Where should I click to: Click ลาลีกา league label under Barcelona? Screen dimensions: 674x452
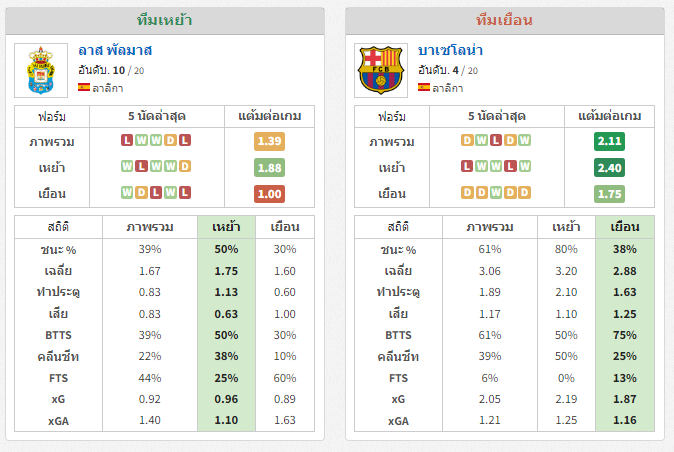pyautogui.click(x=448, y=88)
